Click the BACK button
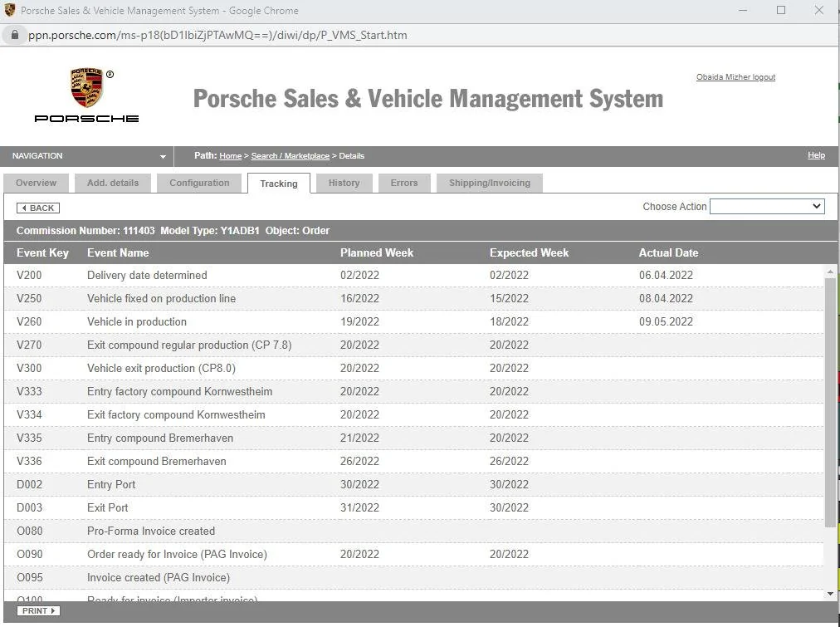 point(38,208)
